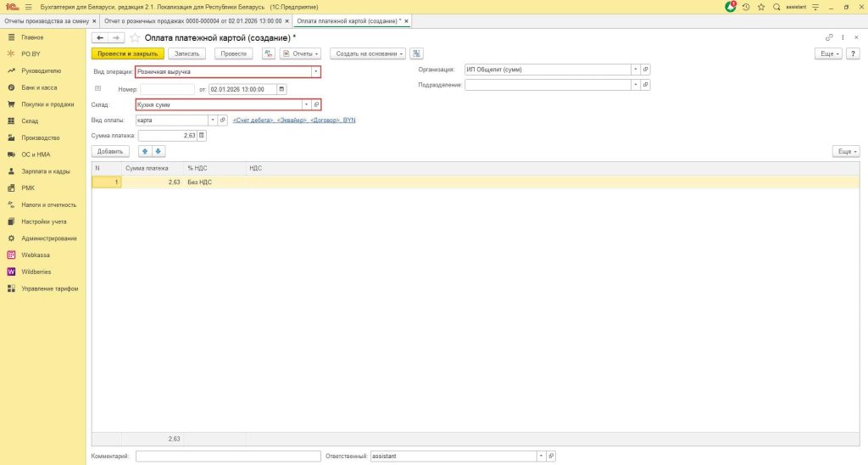Image resolution: width=868 pixels, height=465 pixels.
Task: Move row up with blue arrow
Action: click(143, 151)
